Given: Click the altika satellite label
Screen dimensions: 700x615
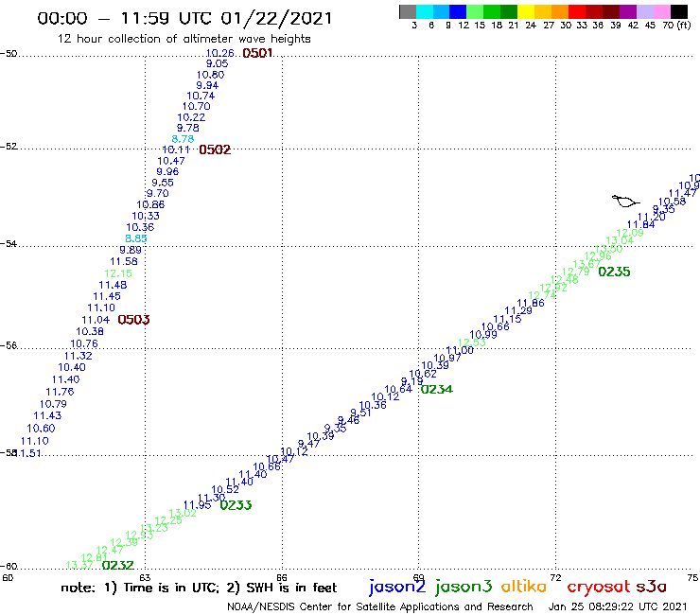Looking at the screenshot, I should [524, 586].
